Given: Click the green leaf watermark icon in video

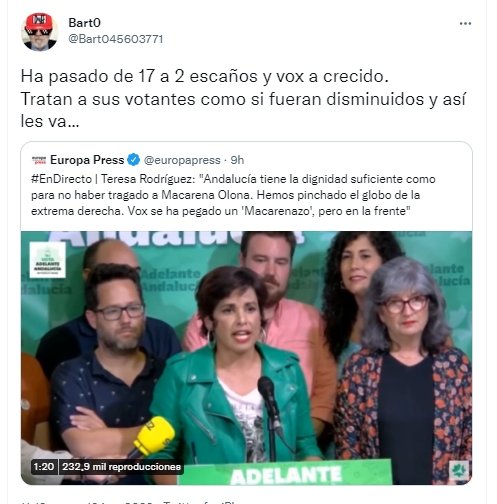Looking at the screenshot, I should (459, 471).
